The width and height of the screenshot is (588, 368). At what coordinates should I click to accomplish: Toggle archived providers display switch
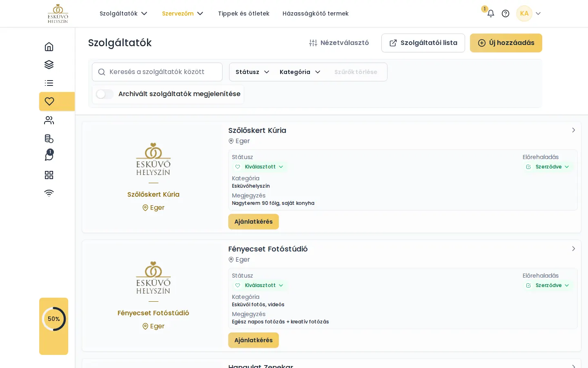[105, 94]
